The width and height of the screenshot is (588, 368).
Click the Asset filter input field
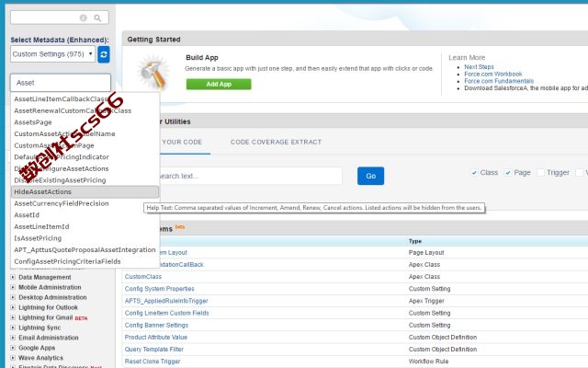[61, 83]
